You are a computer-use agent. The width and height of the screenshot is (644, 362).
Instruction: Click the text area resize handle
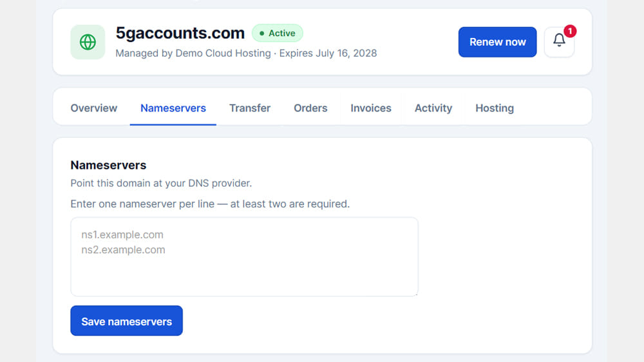[415, 293]
